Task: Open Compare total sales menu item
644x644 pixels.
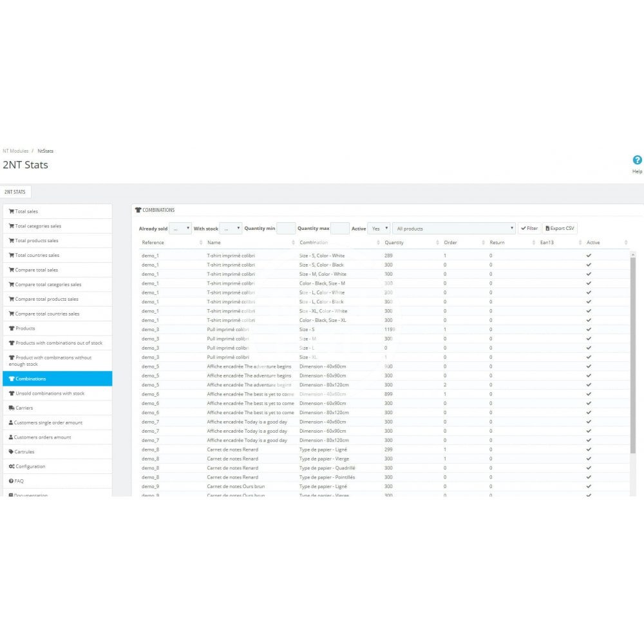Action: click(x=57, y=270)
